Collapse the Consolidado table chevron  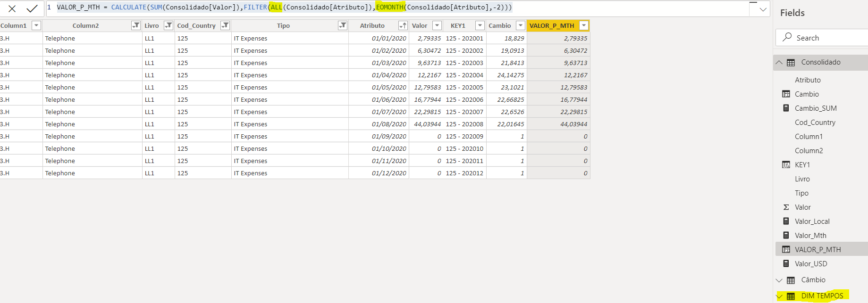(x=779, y=62)
